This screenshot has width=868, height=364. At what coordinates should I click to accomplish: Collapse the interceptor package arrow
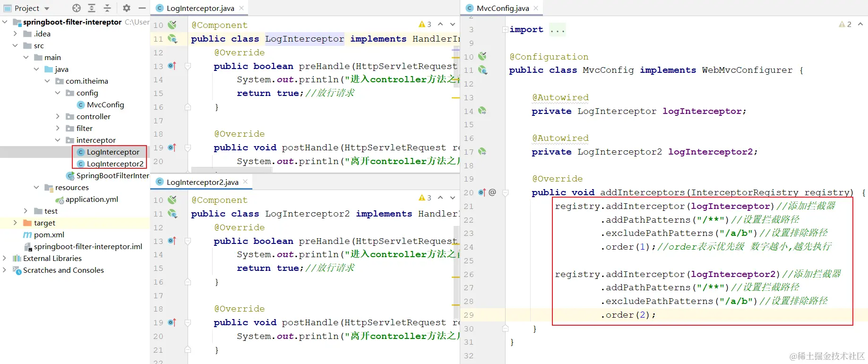pos(58,140)
